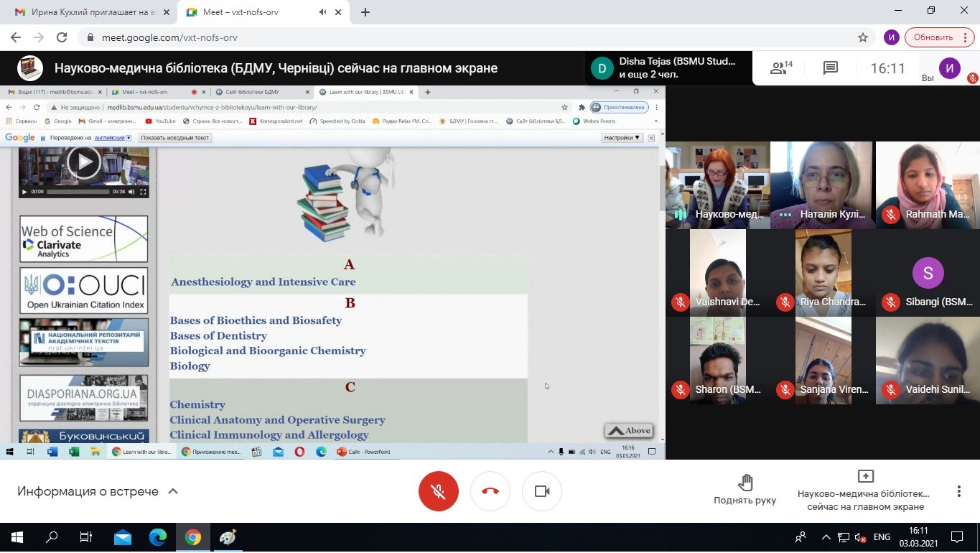
Task: Bookmark this page with the star icon
Action: pos(863,37)
